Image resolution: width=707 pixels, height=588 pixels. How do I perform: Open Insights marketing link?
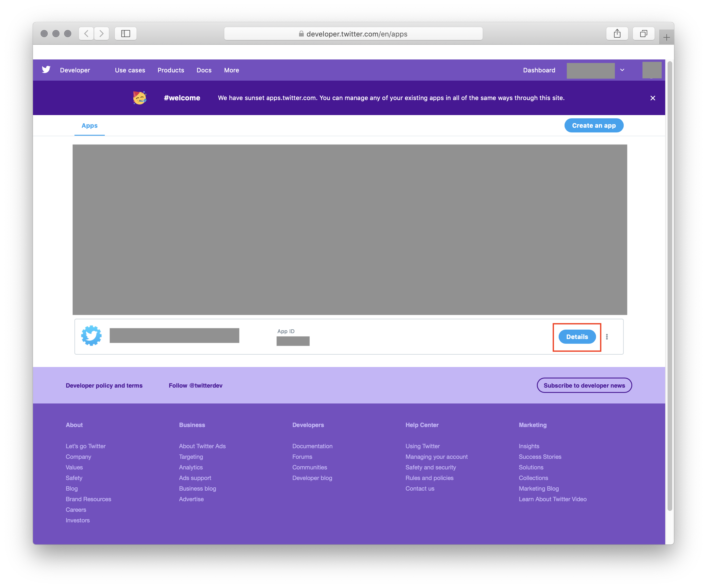tap(529, 446)
